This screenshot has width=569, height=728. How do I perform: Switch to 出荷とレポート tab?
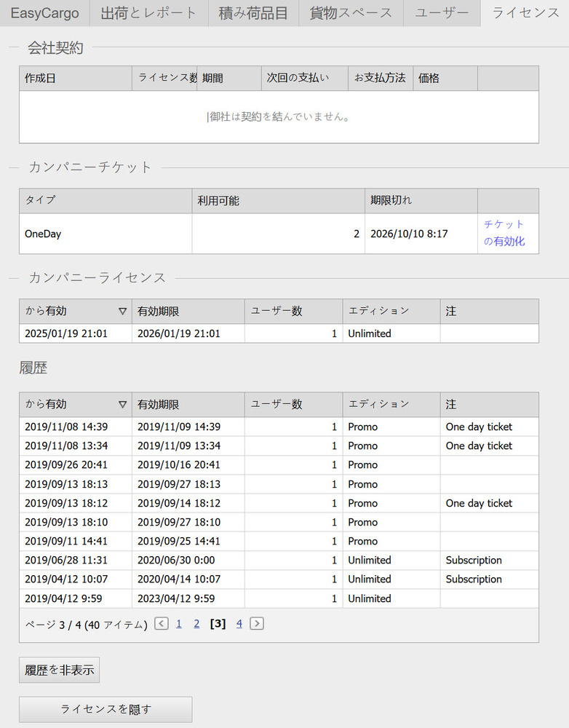coord(148,13)
